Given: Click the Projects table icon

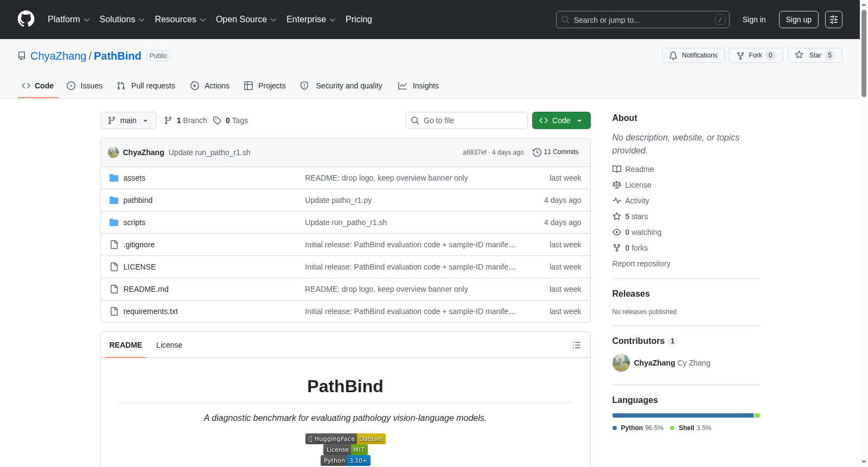Looking at the screenshot, I should (248, 86).
